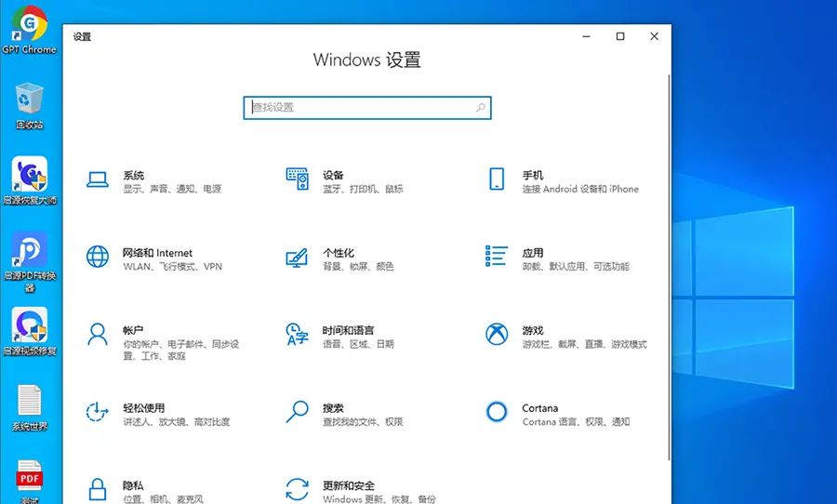Screen dimensions: 837x504
Task: Open the 时间和语言 settings title link
Action: (x=348, y=330)
